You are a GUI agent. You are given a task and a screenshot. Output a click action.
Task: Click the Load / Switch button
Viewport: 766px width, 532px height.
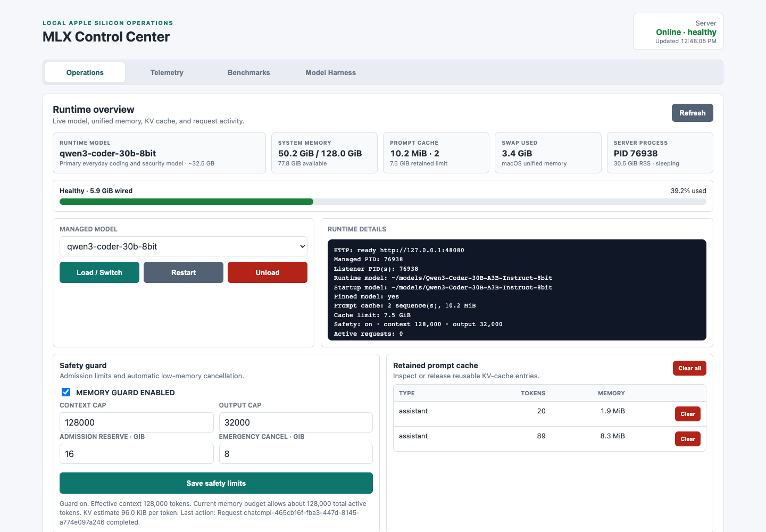pyautogui.click(x=99, y=272)
